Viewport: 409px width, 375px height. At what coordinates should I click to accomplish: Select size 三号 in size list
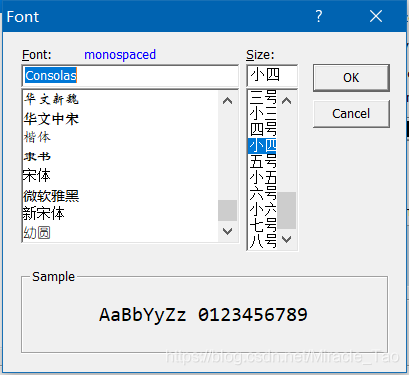[263, 97]
